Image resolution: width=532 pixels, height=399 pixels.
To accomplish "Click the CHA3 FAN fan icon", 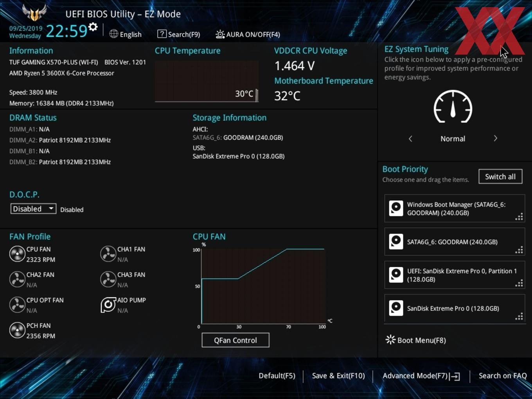I will coord(108,279).
